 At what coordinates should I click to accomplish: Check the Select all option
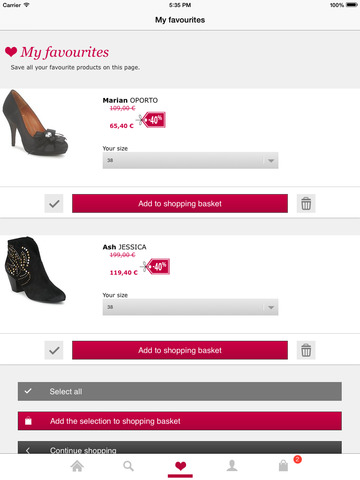(x=180, y=391)
